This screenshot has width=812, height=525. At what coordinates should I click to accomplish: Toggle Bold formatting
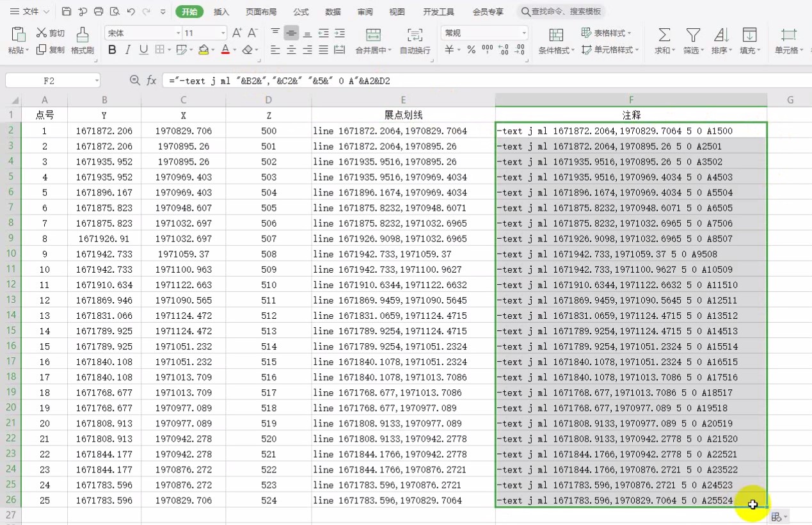[x=112, y=49]
